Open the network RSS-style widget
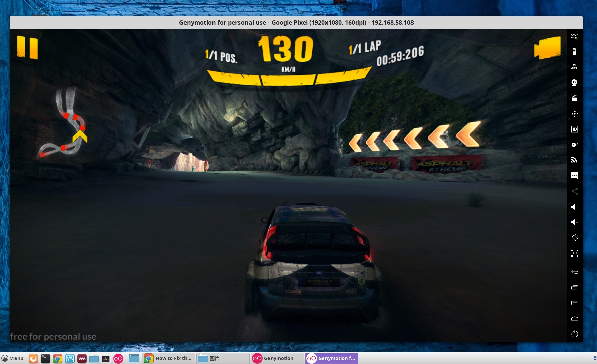This screenshot has height=364, width=597. (x=574, y=160)
